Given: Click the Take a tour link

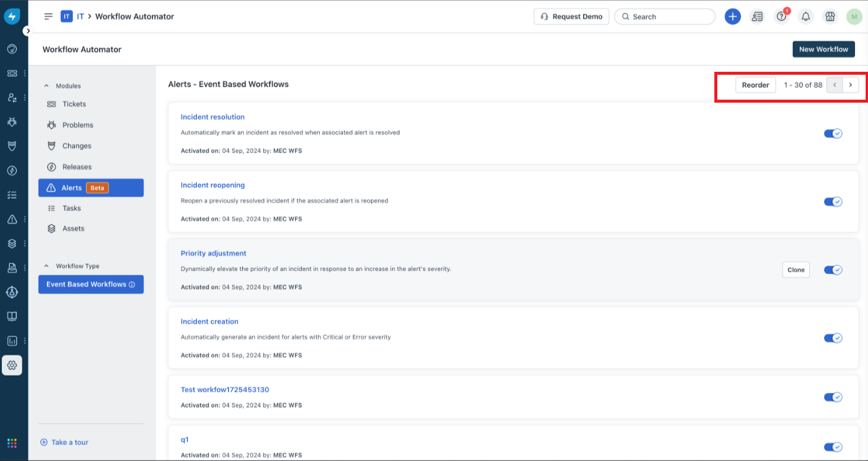Looking at the screenshot, I should click(65, 443).
